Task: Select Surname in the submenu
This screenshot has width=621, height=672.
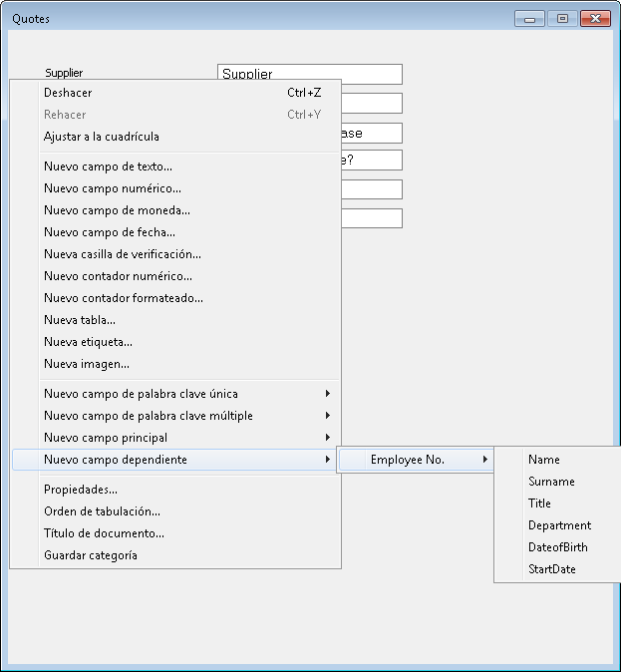Action: point(559,482)
